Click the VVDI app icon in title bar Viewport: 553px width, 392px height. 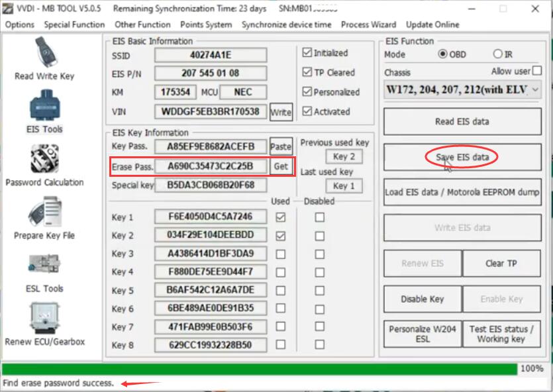pos(8,9)
